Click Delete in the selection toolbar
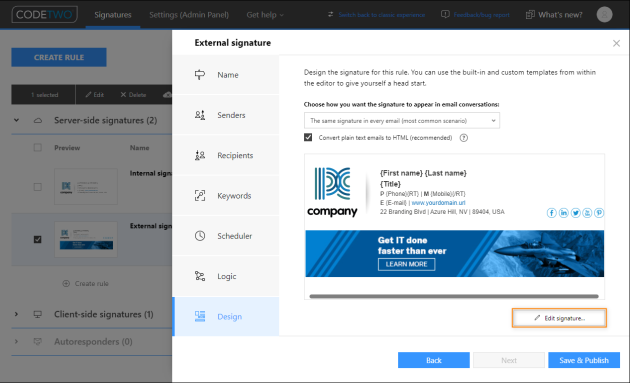630x383 pixels. [133, 95]
